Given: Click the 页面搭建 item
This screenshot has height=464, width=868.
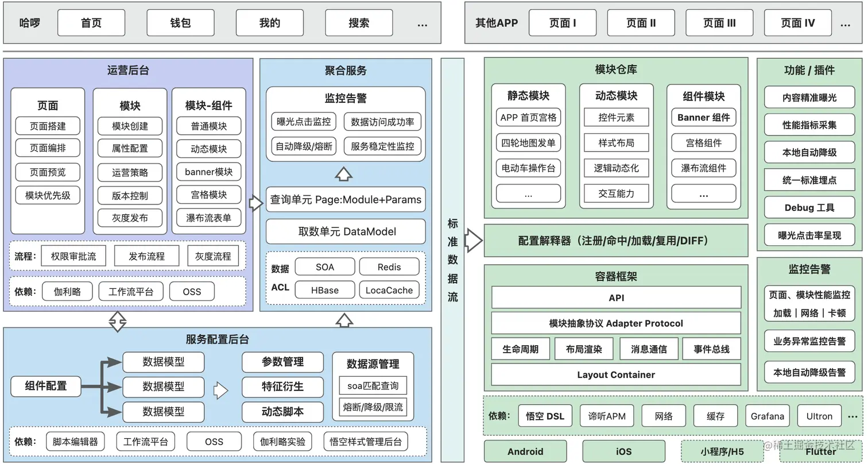Looking at the screenshot, I should coord(48,126).
